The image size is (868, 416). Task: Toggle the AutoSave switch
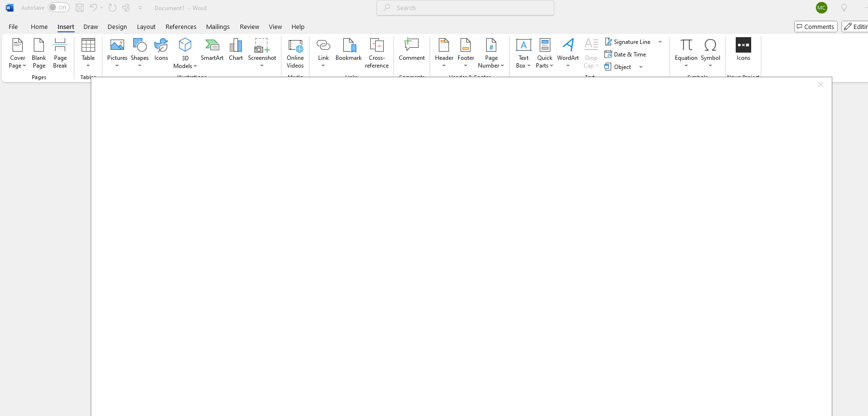coord(58,8)
